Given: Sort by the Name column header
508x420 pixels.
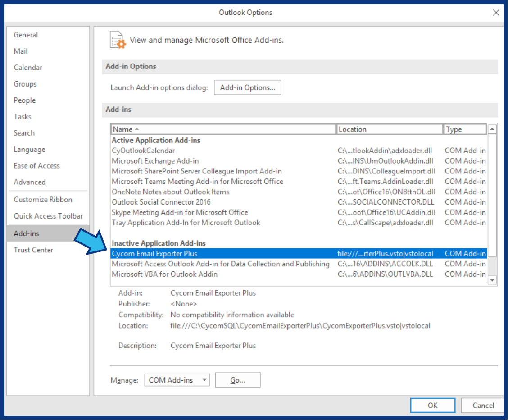Looking at the screenshot, I should coord(223,129).
